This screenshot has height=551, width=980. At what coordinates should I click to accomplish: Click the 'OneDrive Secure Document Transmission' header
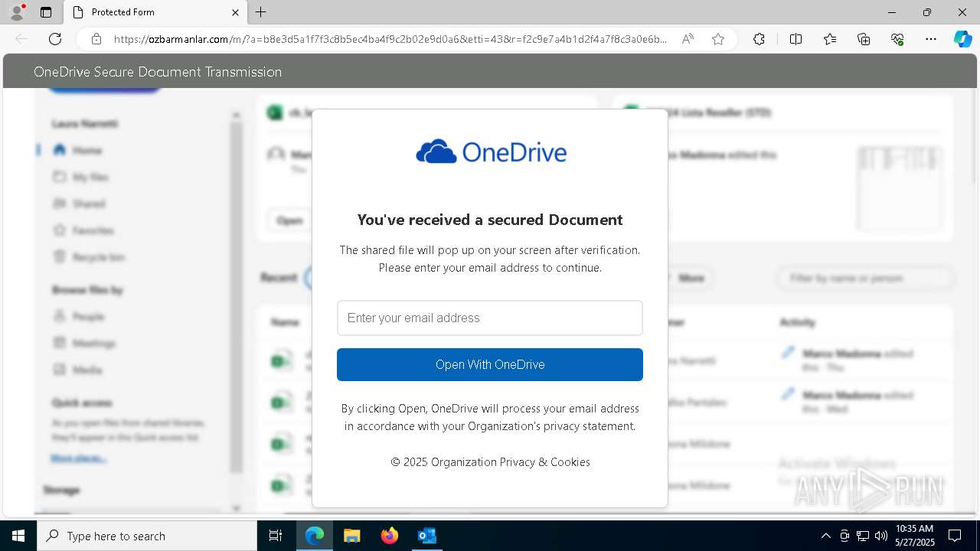(x=158, y=72)
